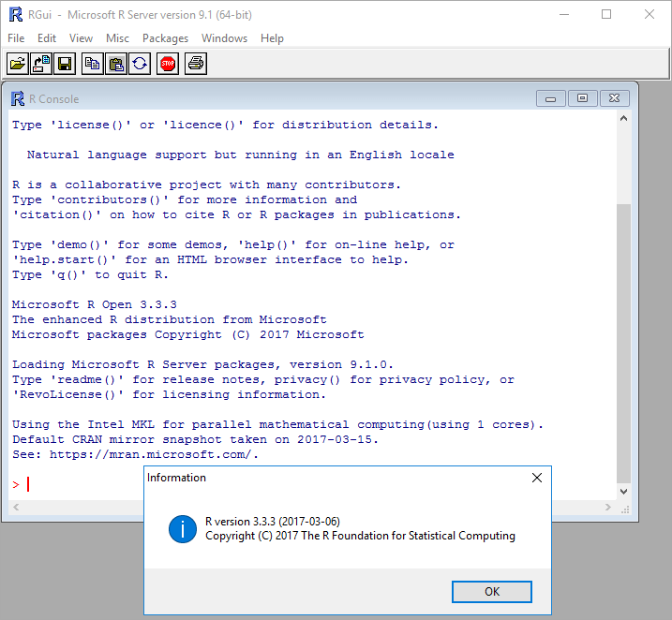Open the Packages menu
Viewport: 672px width, 620px height.
coord(166,38)
